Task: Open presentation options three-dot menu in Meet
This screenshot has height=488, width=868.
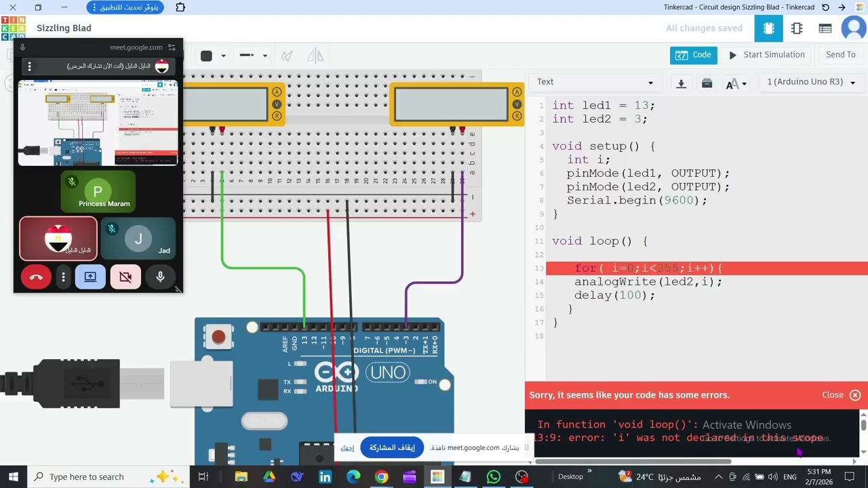Action: (x=29, y=66)
